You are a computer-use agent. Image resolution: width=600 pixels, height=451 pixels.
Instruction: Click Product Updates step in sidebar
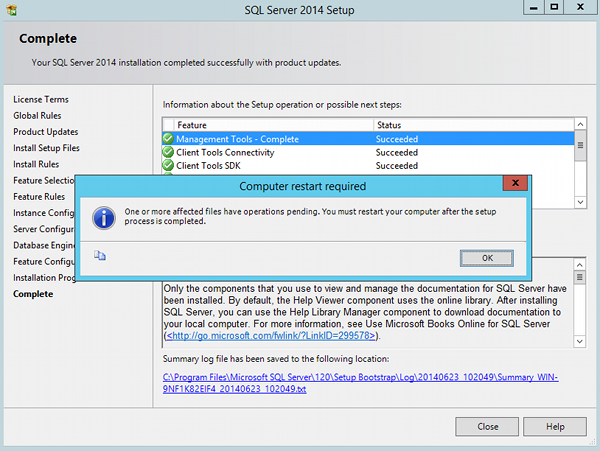[x=46, y=132]
